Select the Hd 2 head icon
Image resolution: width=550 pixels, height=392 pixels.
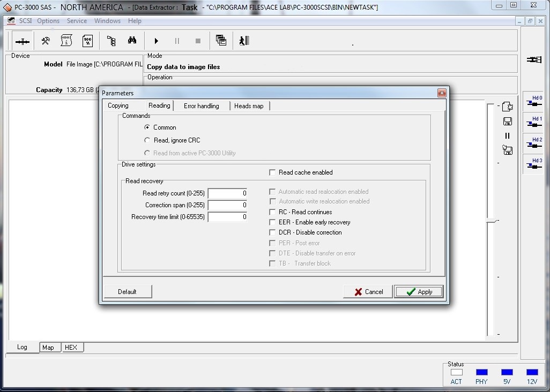click(533, 143)
